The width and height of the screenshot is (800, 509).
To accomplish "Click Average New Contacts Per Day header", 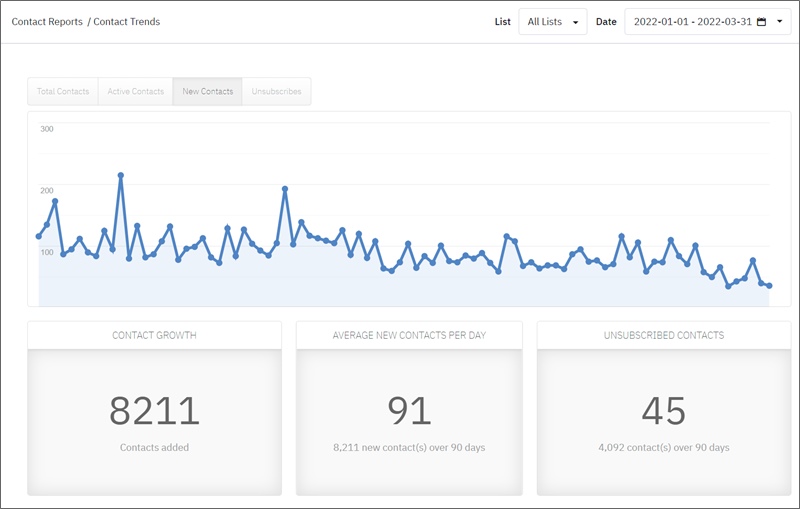I will coord(409,335).
